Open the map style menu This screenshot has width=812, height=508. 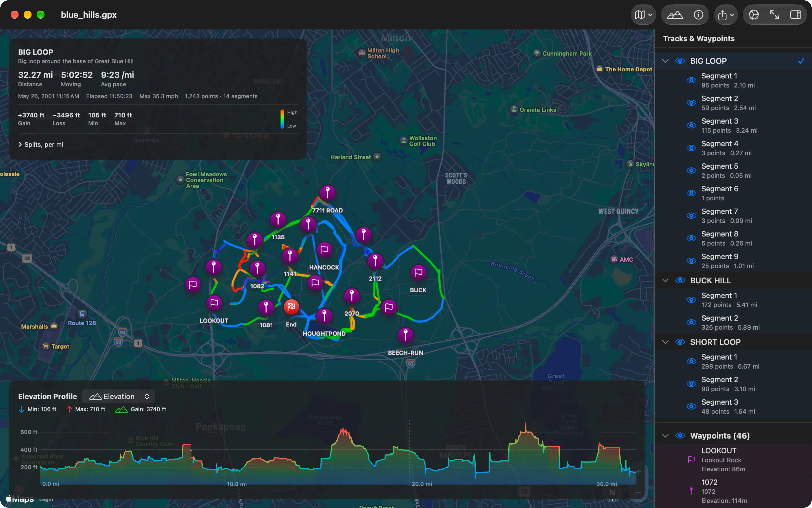pos(643,15)
